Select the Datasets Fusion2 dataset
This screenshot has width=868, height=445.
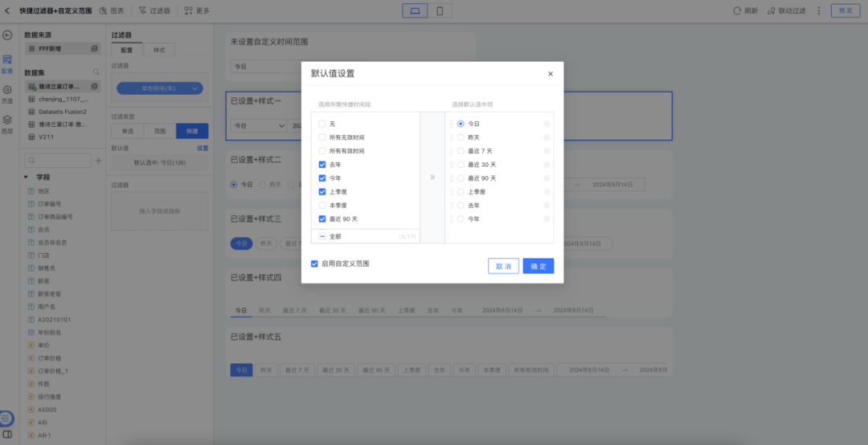[63, 112]
